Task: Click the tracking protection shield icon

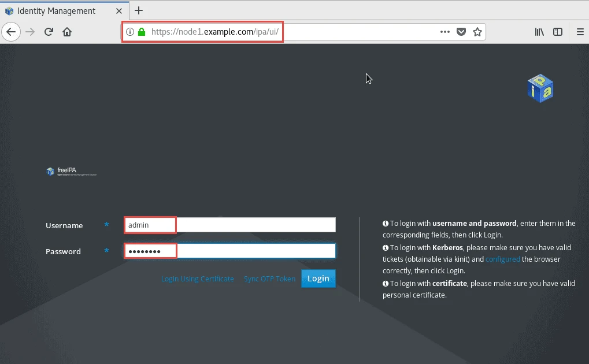Action: [461, 32]
